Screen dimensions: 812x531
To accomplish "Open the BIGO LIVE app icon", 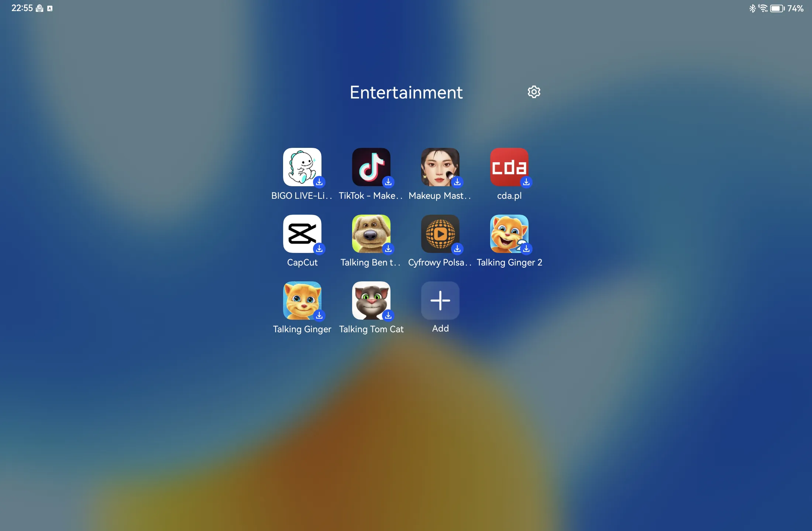I will coord(302,167).
